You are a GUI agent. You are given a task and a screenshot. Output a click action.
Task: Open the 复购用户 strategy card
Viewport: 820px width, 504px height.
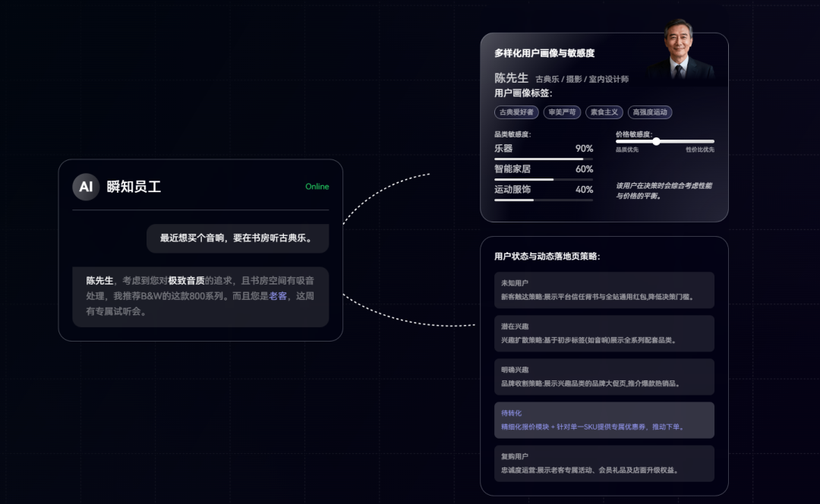click(x=604, y=464)
